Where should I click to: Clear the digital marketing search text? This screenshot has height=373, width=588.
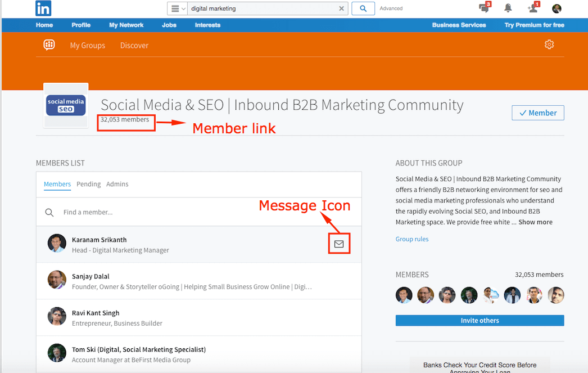pyautogui.click(x=341, y=8)
